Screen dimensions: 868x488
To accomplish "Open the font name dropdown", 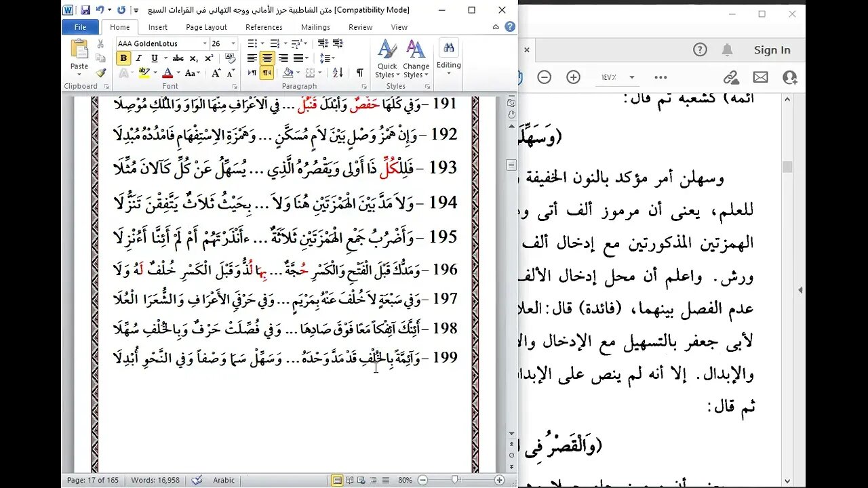I will pos(203,43).
